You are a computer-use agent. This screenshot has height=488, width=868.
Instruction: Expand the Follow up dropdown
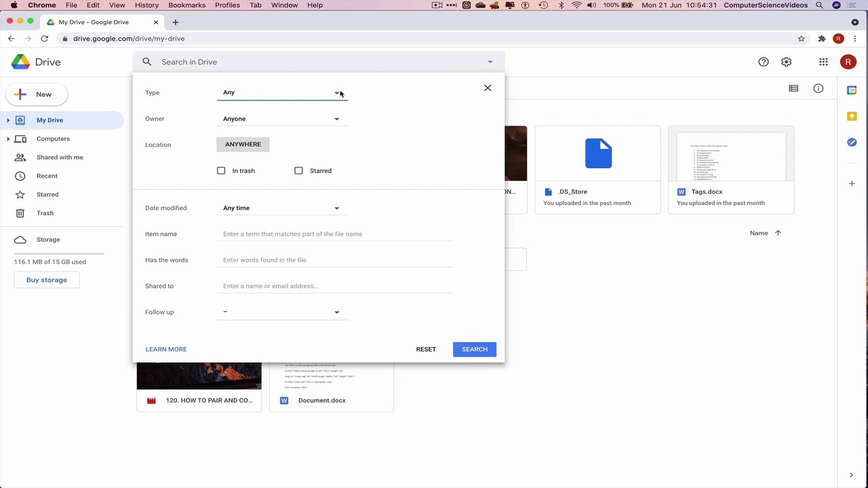282,312
